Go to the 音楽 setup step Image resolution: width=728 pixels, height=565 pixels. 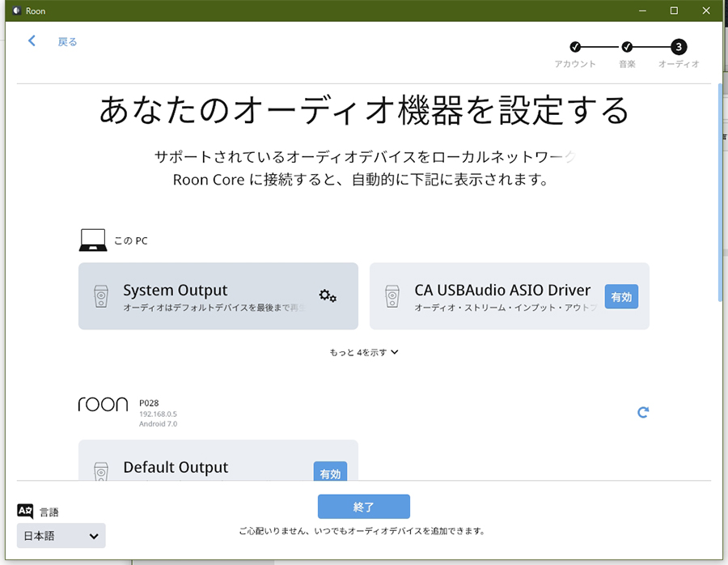coord(627,47)
